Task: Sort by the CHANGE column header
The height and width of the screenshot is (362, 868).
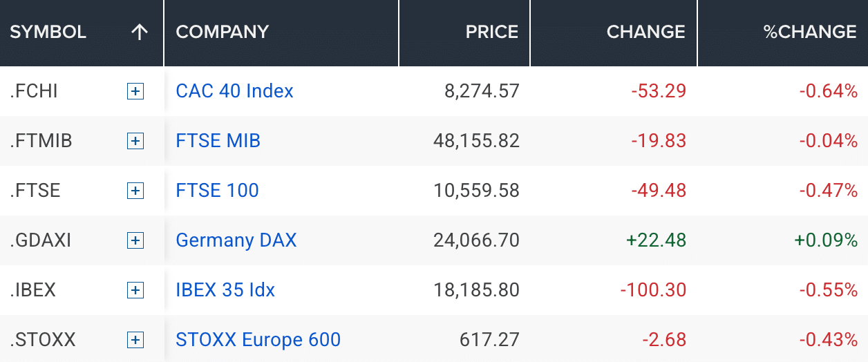Action: click(x=645, y=32)
